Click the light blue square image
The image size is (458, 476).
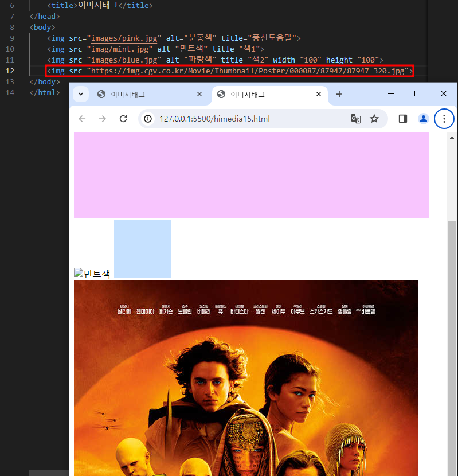[143, 249]
